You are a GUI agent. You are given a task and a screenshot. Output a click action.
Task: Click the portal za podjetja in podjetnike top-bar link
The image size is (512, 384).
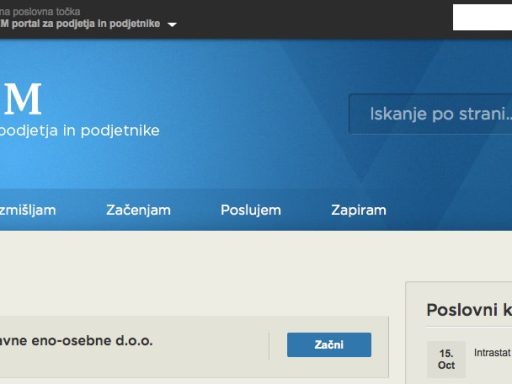(x=80, y=24)
